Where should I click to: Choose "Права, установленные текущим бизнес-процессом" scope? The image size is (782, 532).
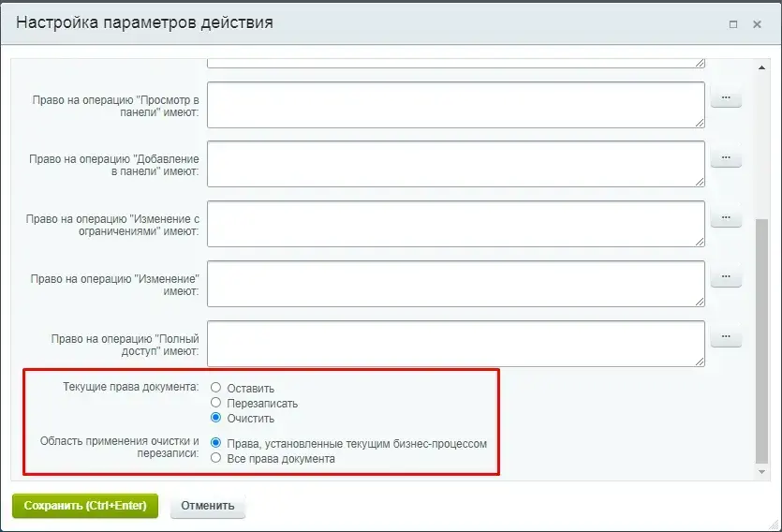[x=215, y=443]
